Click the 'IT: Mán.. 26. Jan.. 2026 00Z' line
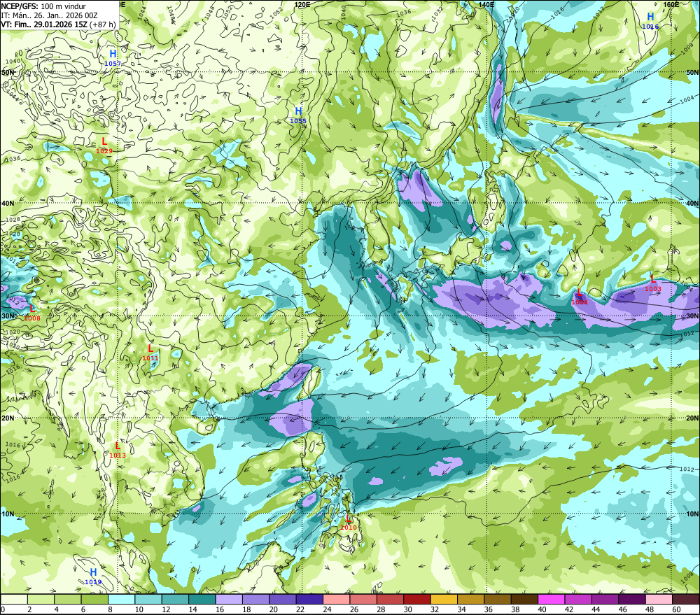The image size is (700, 615). pos(49,15)
